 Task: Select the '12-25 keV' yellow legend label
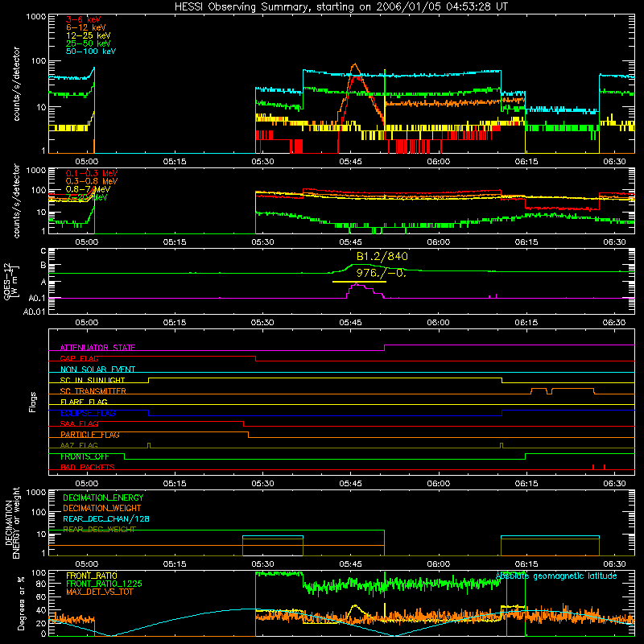click(x=89, y=35)
